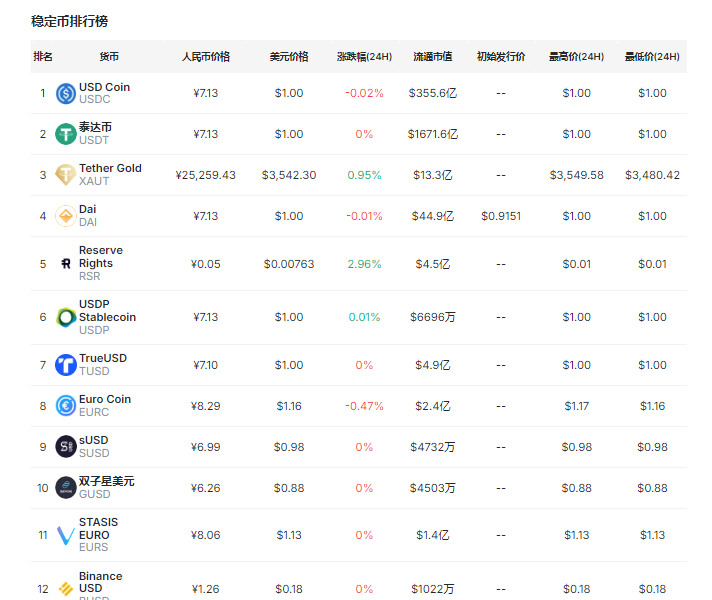This screenshot has height=600, width=712.
Task: Sort table by 流通市值 column
Action: [x=433, y=57]
